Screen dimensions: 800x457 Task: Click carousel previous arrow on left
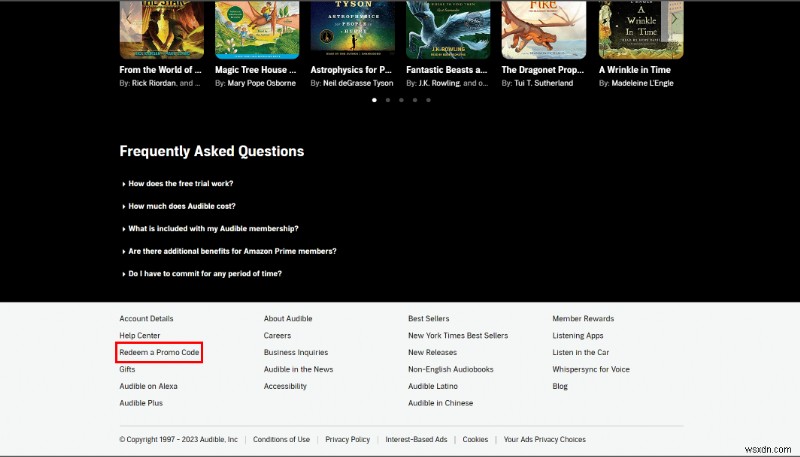129,18
